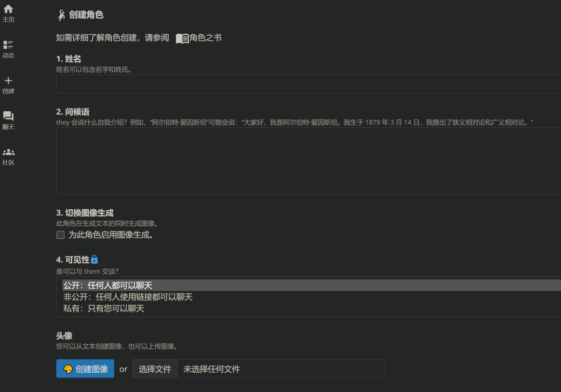
Task: Select the 私有 visibility option
Action: [x=104, y=308]
